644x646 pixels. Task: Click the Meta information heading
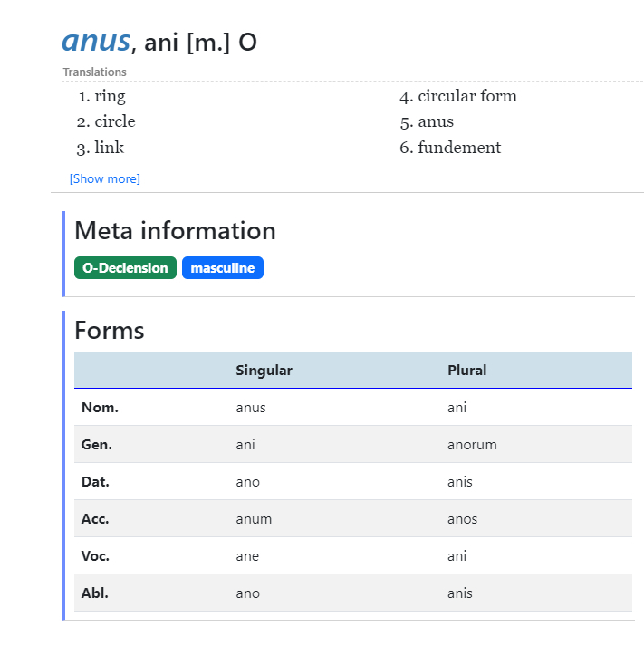tap(175, 231)
